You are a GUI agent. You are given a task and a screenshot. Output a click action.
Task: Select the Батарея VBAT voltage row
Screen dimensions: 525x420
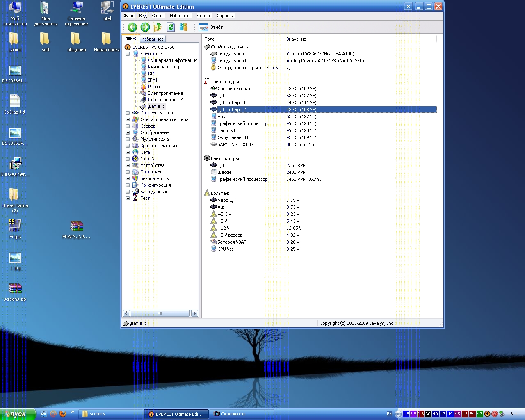tap(323, 242)
